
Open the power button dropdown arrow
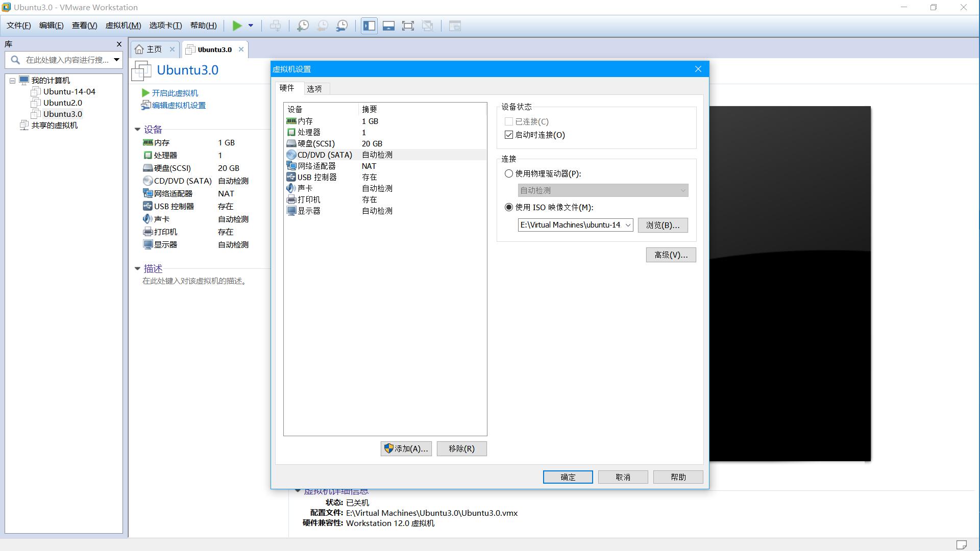click(x=250, y=25)
